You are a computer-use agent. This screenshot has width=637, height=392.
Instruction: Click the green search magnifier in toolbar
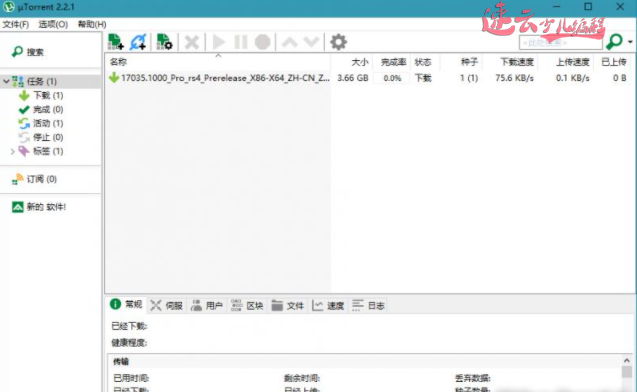click(x=614, y=41)
